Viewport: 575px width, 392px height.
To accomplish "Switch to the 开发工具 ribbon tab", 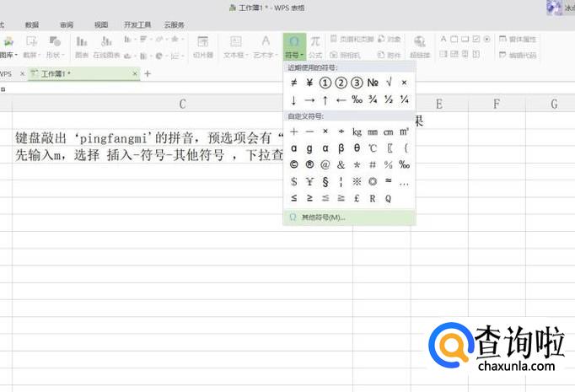I will click(x=136, y=24).
